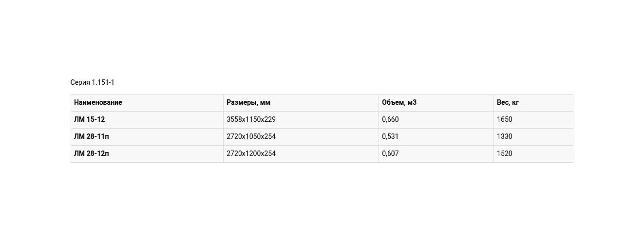Select the ЛМ 28-12п name cell
The width and height of the screenshot is (644, 247).
pos(92,153)
